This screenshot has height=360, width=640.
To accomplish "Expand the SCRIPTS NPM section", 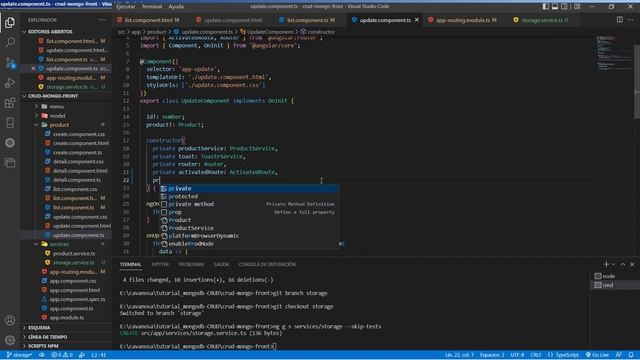I will pyautogui.click(x=43, y=346).
